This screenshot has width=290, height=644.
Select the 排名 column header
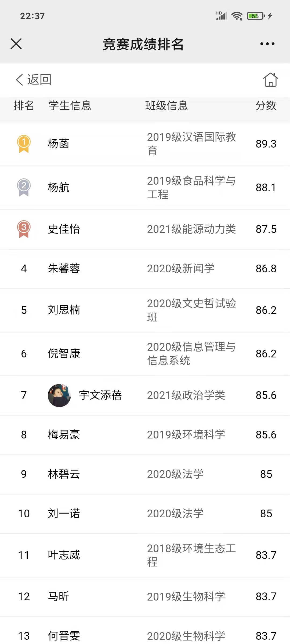[24, 105]
